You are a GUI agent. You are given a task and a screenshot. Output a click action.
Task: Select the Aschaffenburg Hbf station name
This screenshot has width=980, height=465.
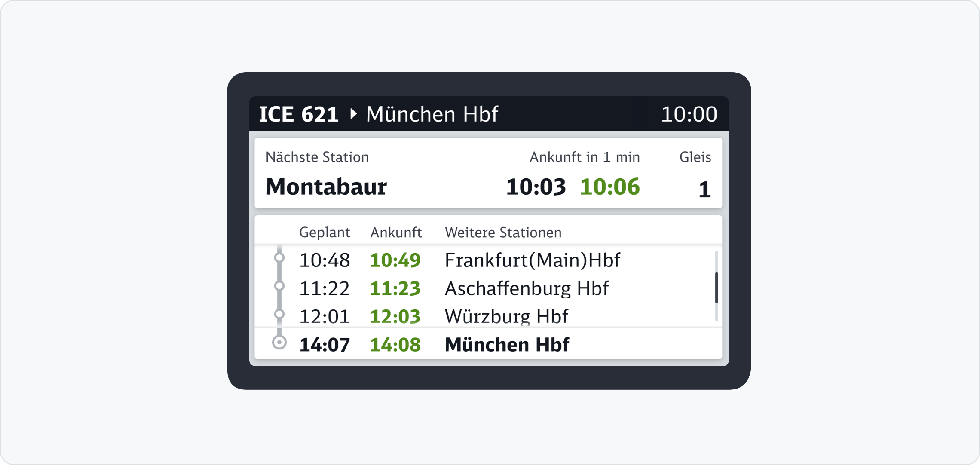tap(527, 288)
